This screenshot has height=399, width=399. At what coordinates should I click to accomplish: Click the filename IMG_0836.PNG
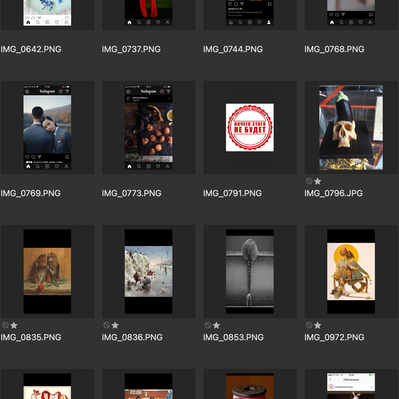[132, 337]
